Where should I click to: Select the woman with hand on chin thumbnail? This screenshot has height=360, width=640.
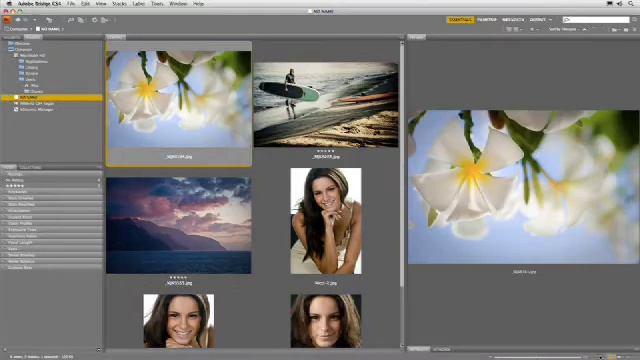[x=326, y=221]
